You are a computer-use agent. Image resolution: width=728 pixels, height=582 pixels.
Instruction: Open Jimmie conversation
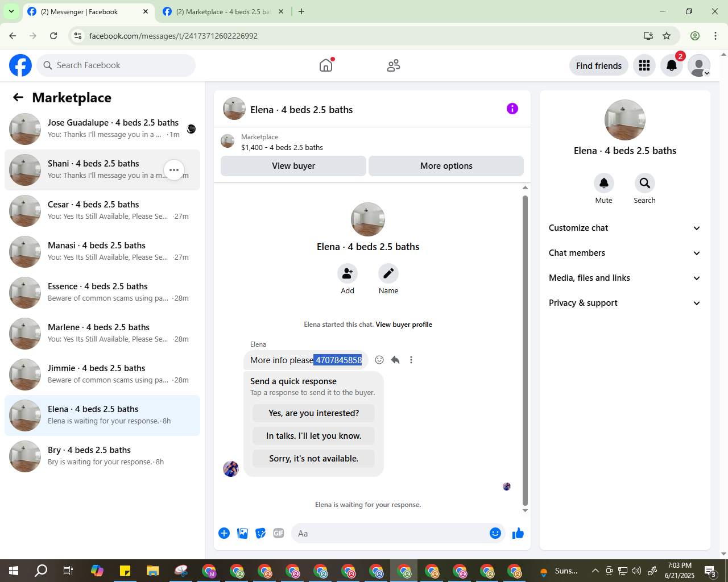pyautogui.click(x=102, y=375)
